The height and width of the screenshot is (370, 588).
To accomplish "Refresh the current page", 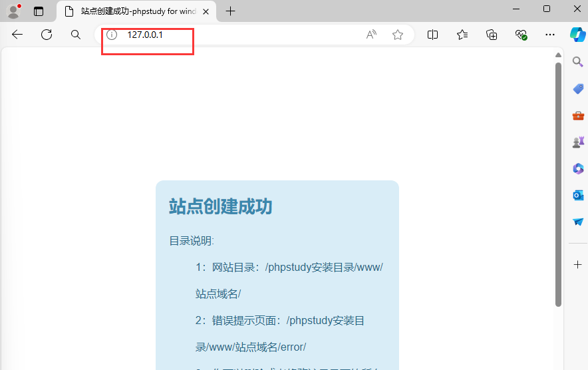I will click(47, 35).
